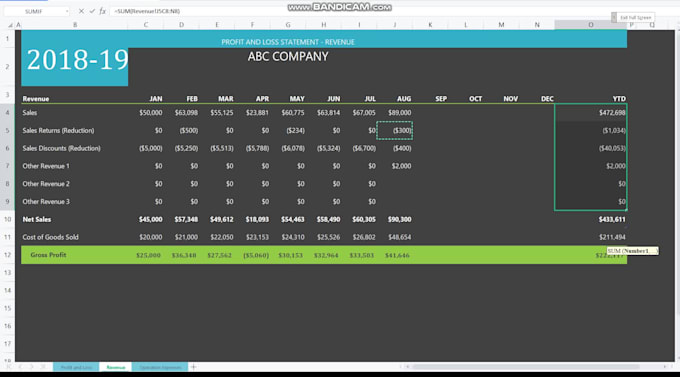Select the AUG Other Revenue 1 value $2,000
Viewport: 680px width, 377px height.
point(401,166)
